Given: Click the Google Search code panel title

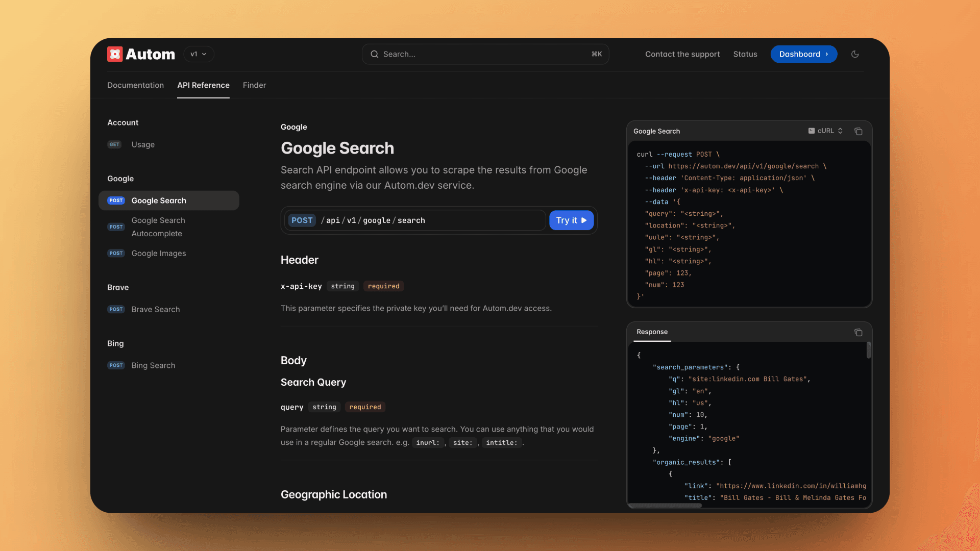Looking at the screenshot, I should (x=656, y=131).
